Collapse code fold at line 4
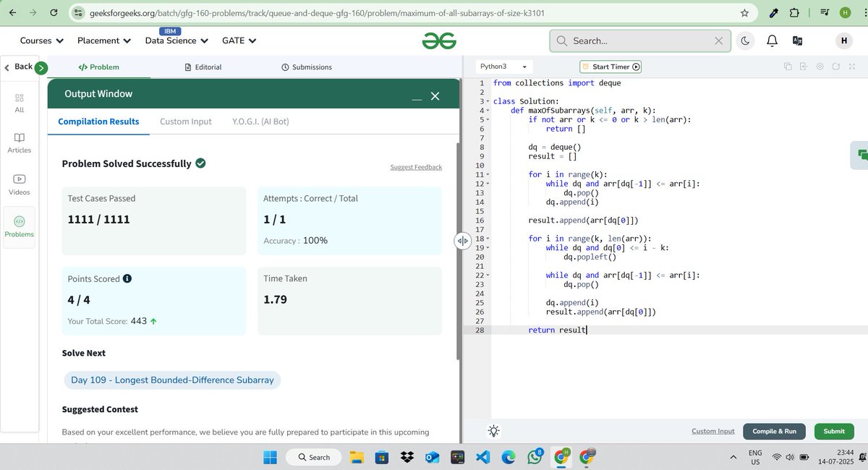Screen dimensions: 868x470 click(488, 111)
